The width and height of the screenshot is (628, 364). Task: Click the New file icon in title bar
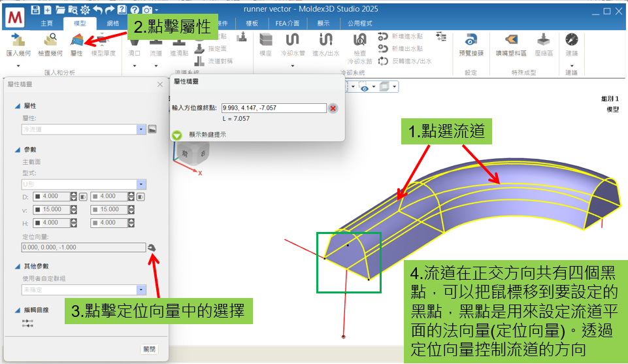(x=48, y=10)
